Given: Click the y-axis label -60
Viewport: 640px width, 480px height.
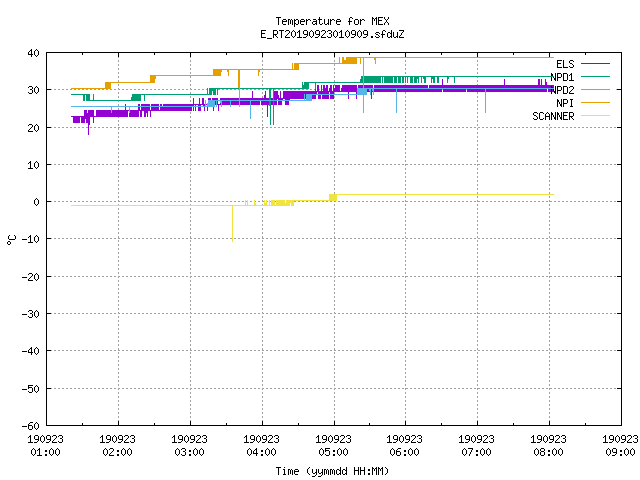Looking at the screenshot, I should coord(31,426).
